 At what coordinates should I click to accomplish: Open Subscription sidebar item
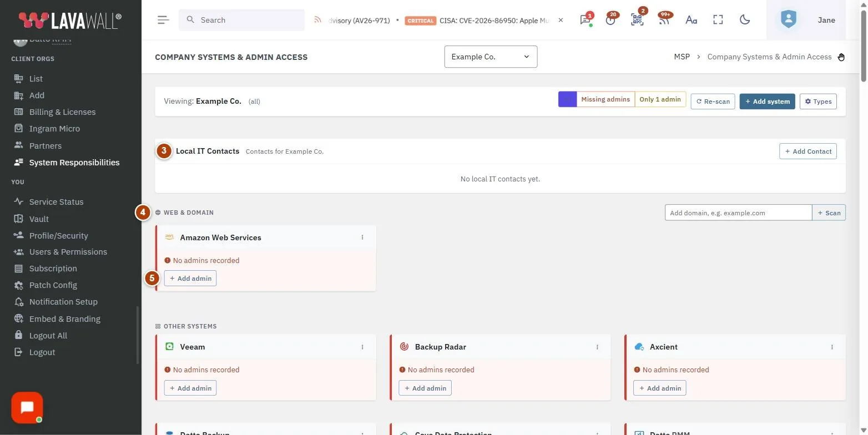53,269
